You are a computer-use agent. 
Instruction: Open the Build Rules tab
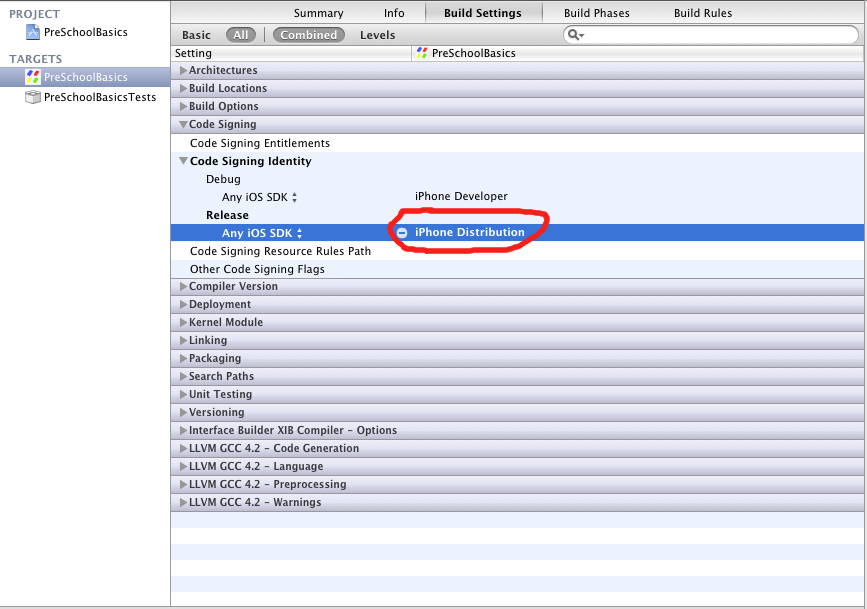pos(702,13)
